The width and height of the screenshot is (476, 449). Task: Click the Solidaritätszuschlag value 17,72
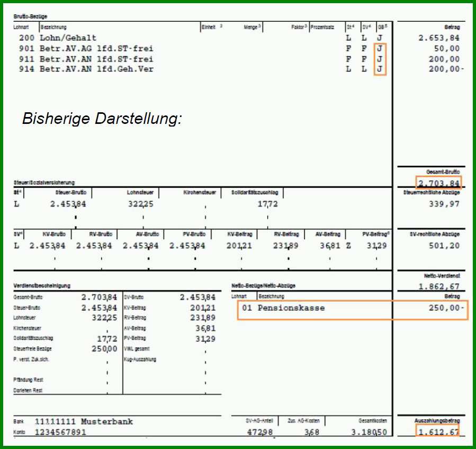[x=268, y=204]
